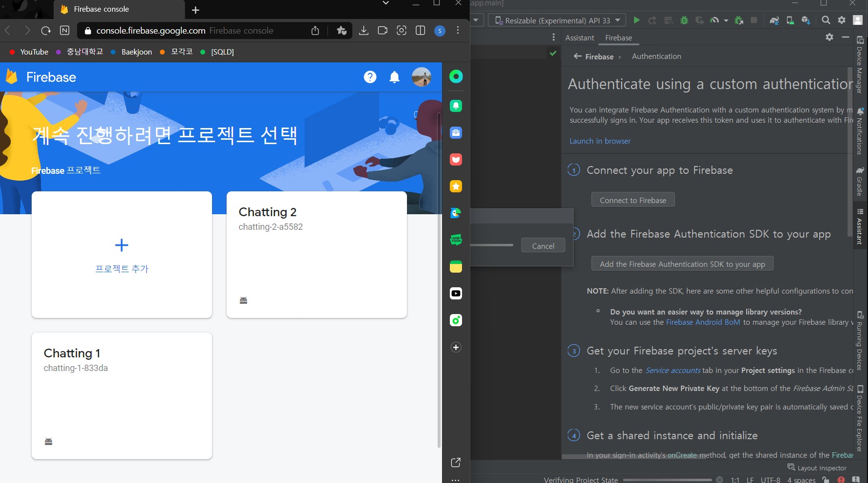This screenshot has width=868, height=483.
Task: Expand the browser tab list chevron
Action: coord(386,3)
